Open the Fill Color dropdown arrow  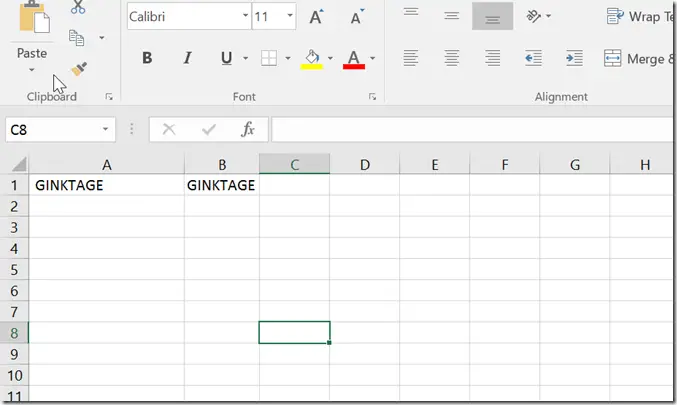(x=330, y=58)
